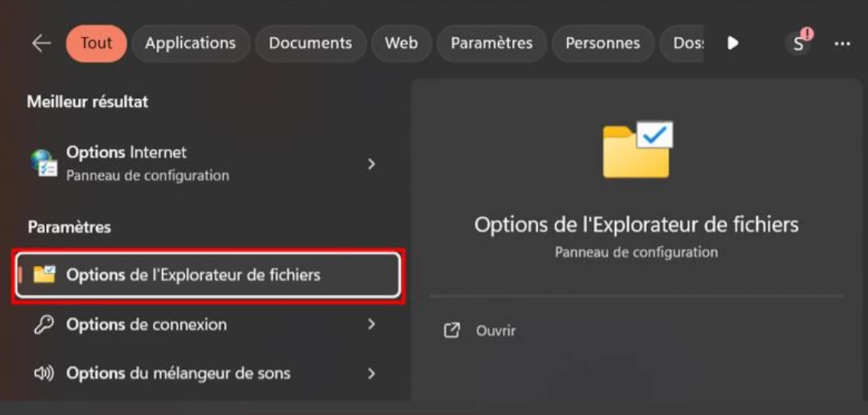Switch to the Web filter tab
The height and width of the screenshot is (415, 868).
[401, 44]
